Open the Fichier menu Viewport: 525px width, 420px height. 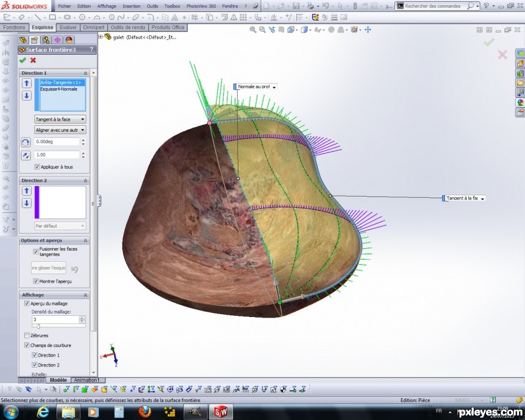pyautogui.click(x=65, y=6)
